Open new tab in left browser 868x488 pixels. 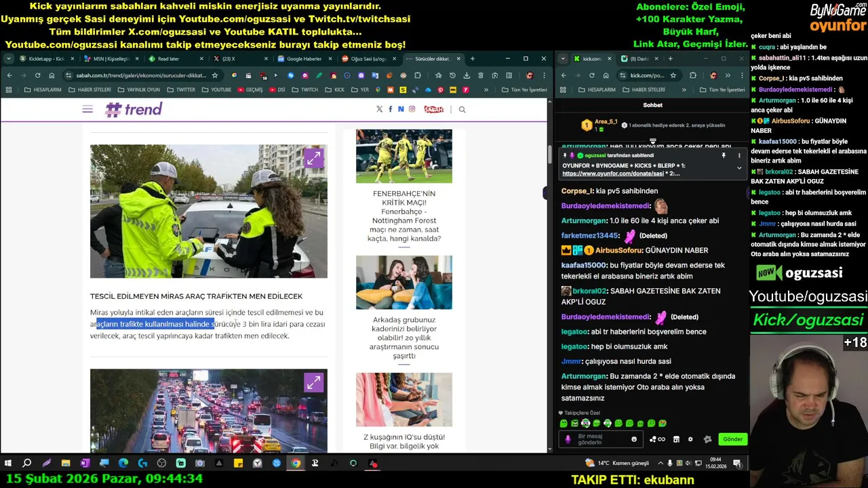[473, 59]
